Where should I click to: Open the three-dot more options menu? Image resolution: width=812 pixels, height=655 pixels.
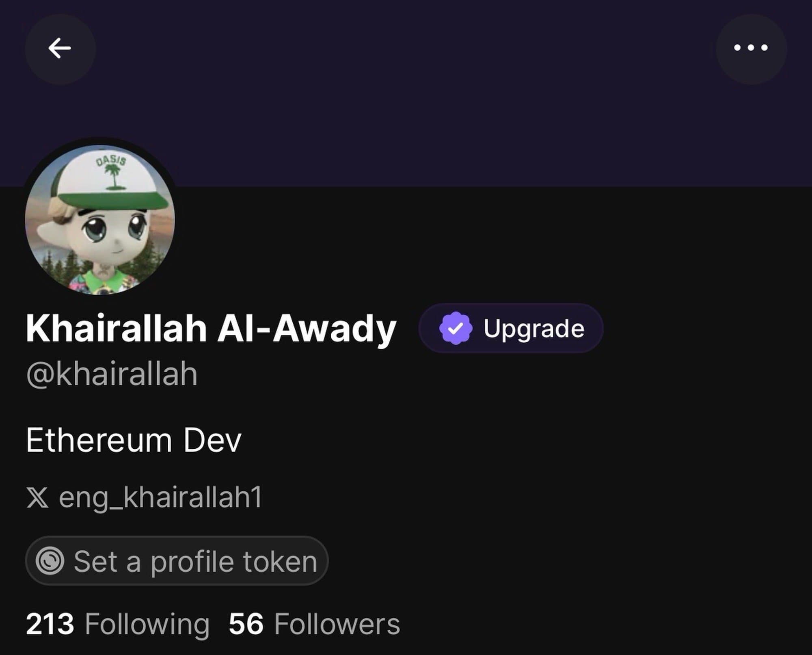click(x=751, y=49)
